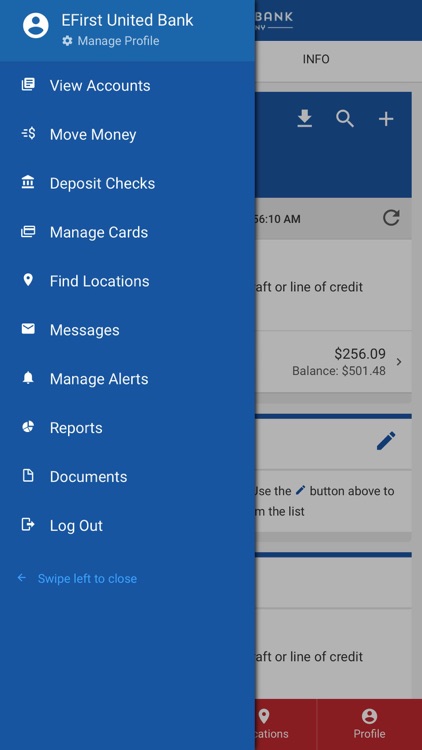Click the Move Money dollar icon

tap(28, 134)
